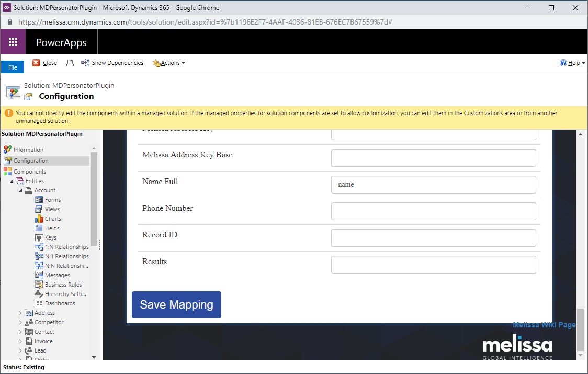
Task: Click the Help question mark icon
Action: click(x=563, y=63)
